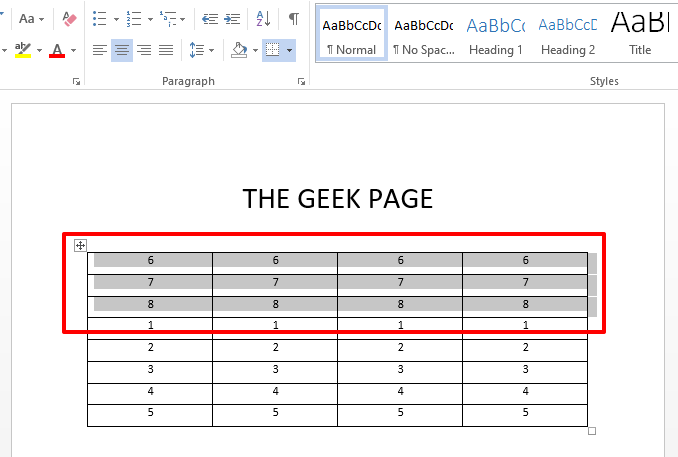
Task: Toggle justify text alignment
Action: click(166, 50)
